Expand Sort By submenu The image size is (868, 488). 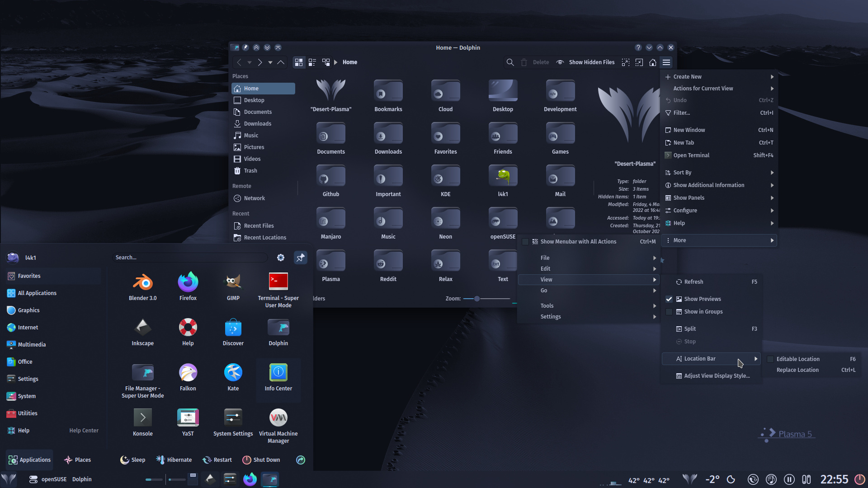click(720, 173)
